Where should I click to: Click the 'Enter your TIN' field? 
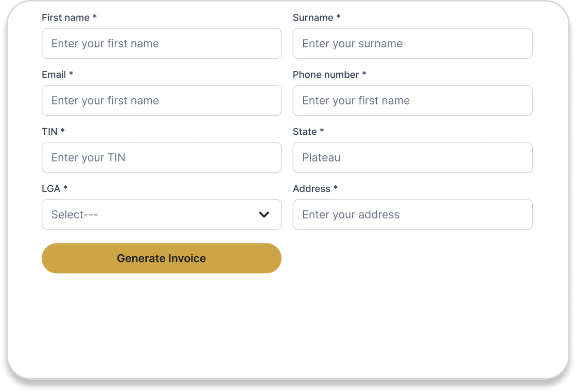162,158
